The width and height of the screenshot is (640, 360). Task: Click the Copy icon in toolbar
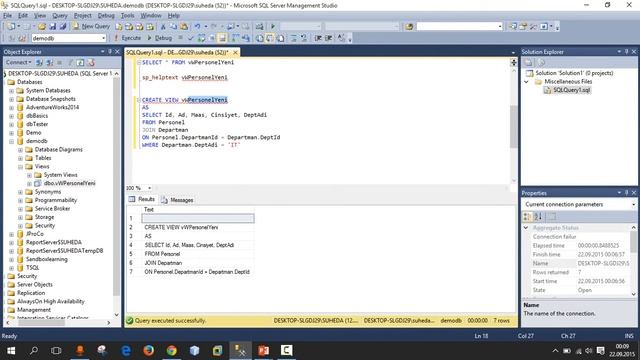(173, 27)
